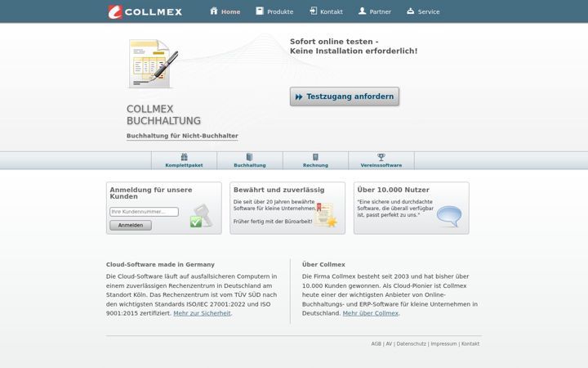Open the Datenschutz footer link
Viewport: 588px width, 368px height.
(412, 343)
